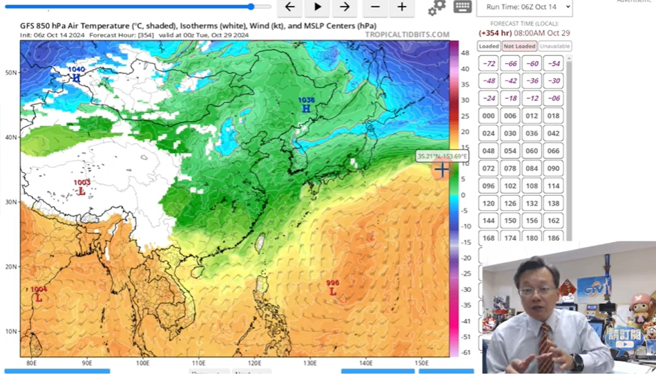The image size is (656, 374).
Task: Select forecast hour -18
Action: tap(510, 98)
